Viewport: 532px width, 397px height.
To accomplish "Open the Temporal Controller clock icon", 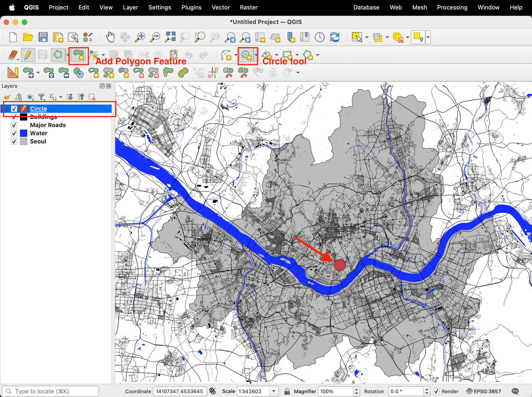I will 320,37.
